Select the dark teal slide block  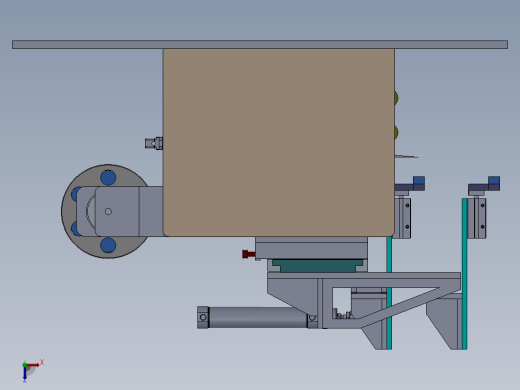pos(317,266)
